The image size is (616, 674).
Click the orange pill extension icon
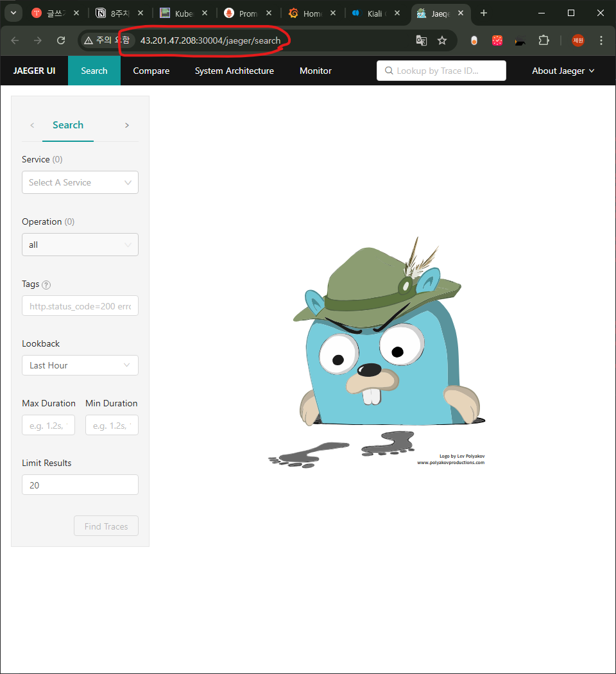[474, 40]
